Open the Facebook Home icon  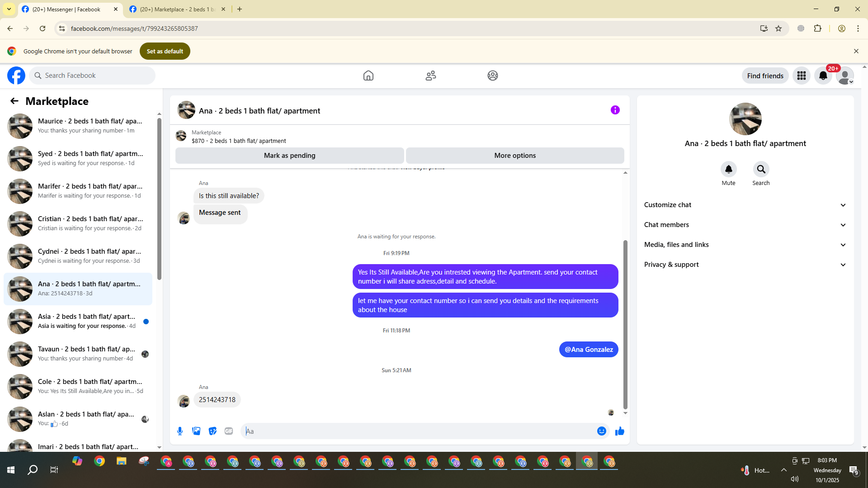point(368,76)
